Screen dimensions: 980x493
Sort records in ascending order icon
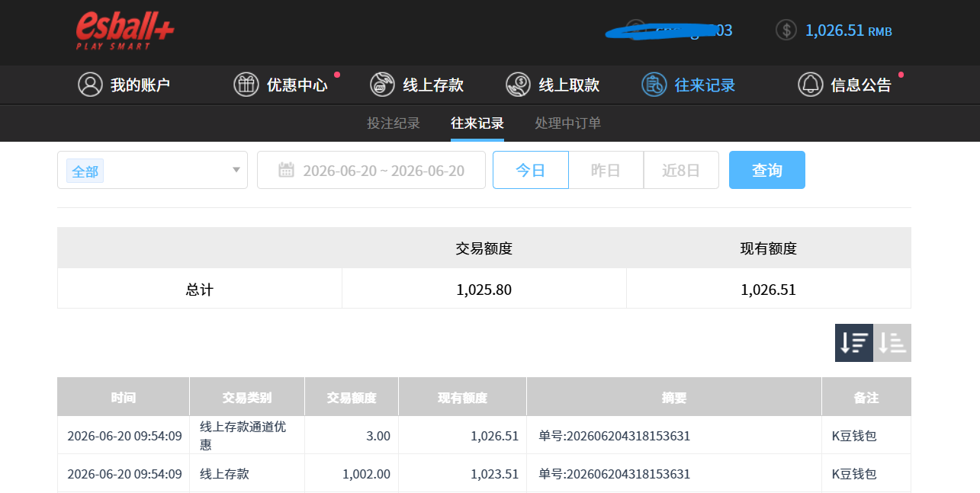coord(892,343)
